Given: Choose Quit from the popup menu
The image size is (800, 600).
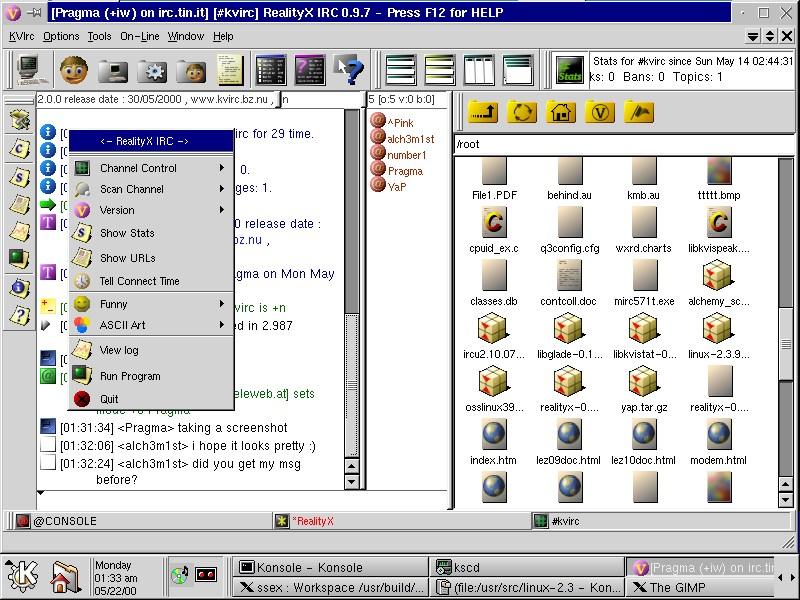Looking at the screenshot, I should click(152, 399).
